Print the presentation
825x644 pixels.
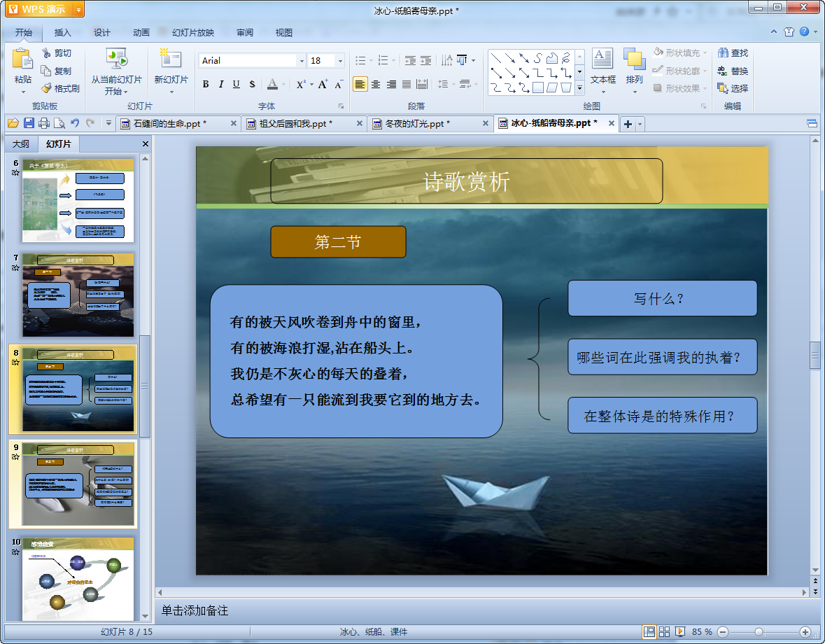(44, 123)
